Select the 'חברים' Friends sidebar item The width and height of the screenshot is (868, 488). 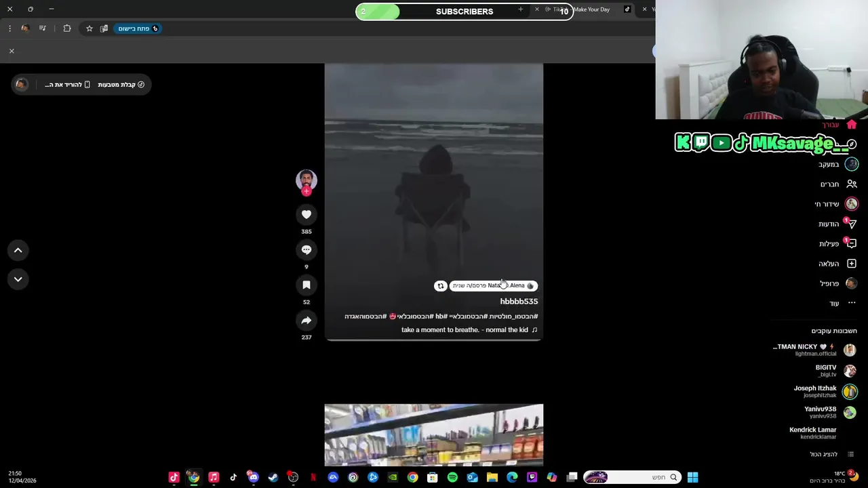click(x=839, y=184)
